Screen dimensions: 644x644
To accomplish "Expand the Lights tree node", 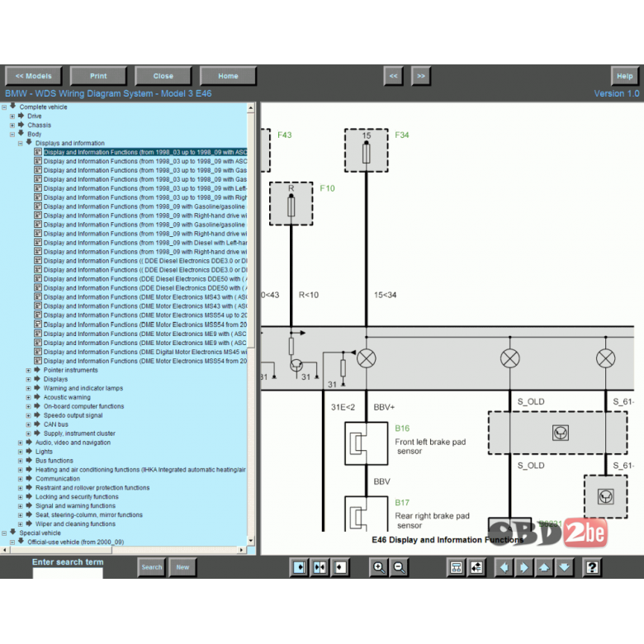I will click(21, 452).
